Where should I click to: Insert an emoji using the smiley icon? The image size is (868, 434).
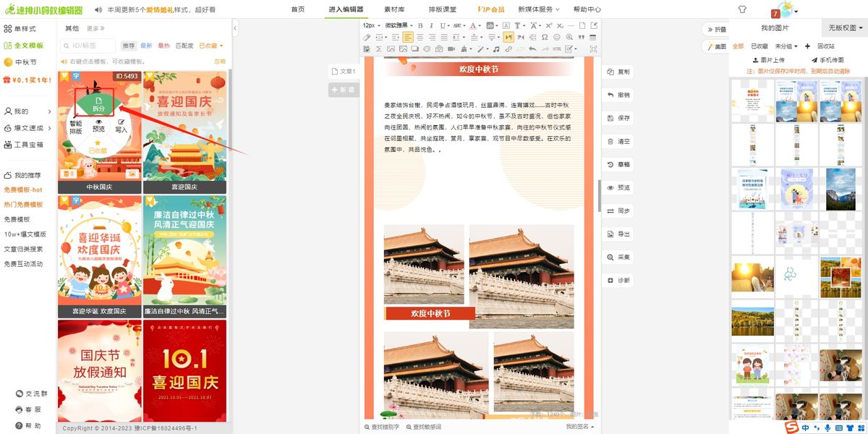(x=557, y=38)
